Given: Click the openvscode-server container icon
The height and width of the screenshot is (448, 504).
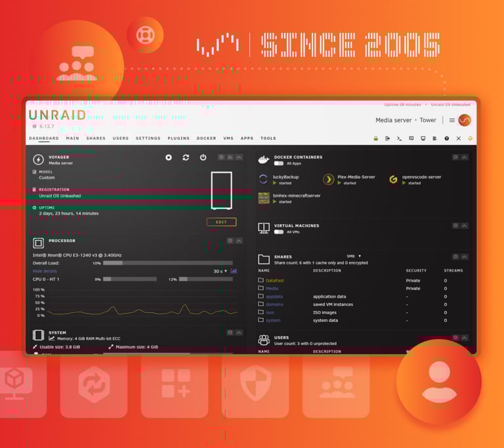Looking at the screenshot, I should point(393,179).
